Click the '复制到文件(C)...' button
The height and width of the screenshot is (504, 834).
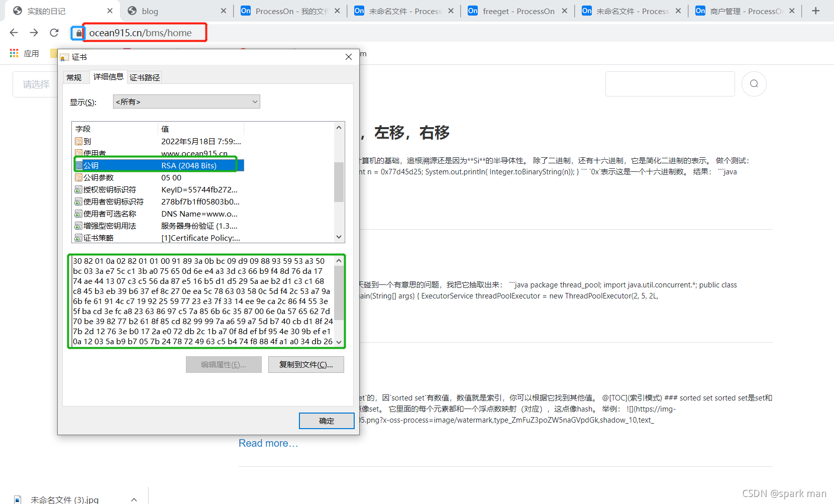click(x=306, y=364)
